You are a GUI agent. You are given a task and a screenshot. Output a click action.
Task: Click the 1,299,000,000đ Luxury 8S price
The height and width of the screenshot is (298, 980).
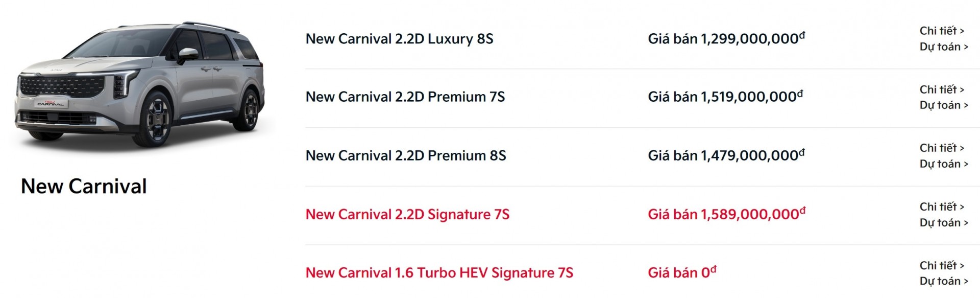pyautogui.click(x=726, y=38)
